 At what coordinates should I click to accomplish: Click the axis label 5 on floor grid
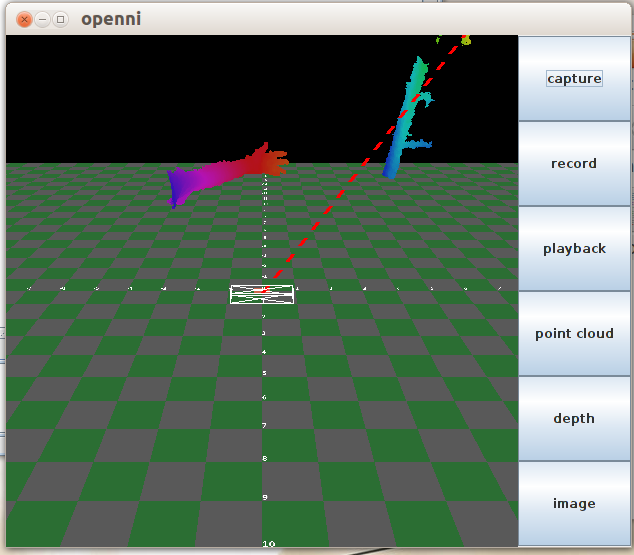(x=264, y=373)
